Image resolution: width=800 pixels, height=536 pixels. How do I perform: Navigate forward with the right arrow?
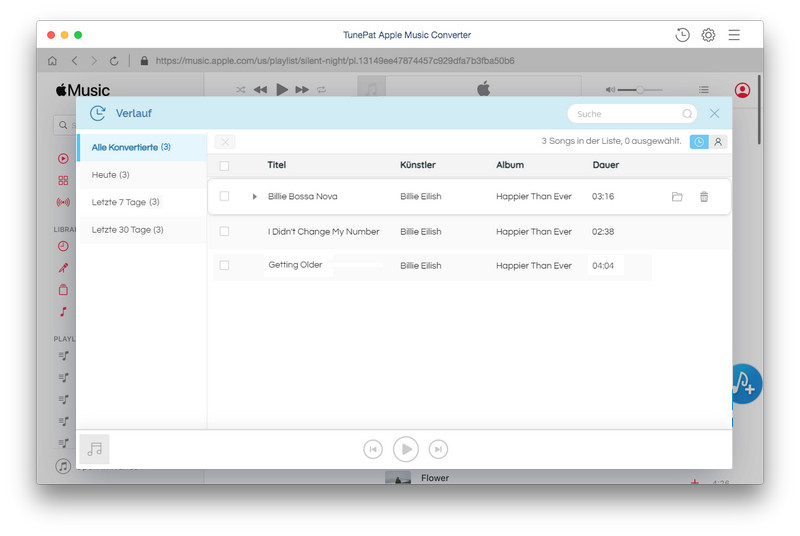(94, 61)
